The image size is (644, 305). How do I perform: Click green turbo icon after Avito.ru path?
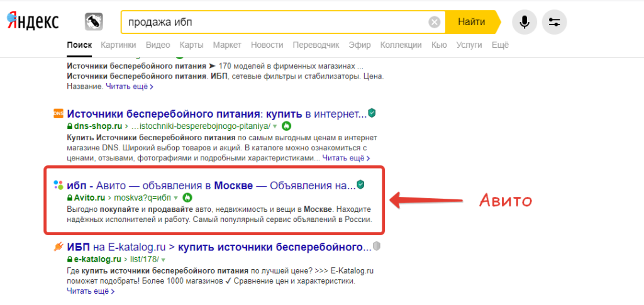pos(187,197)
